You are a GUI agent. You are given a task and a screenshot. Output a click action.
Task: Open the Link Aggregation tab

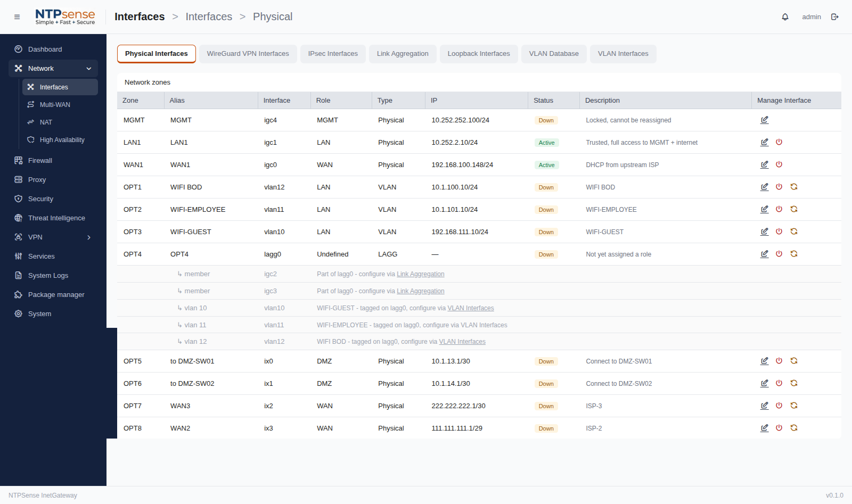tap(403, 54)
